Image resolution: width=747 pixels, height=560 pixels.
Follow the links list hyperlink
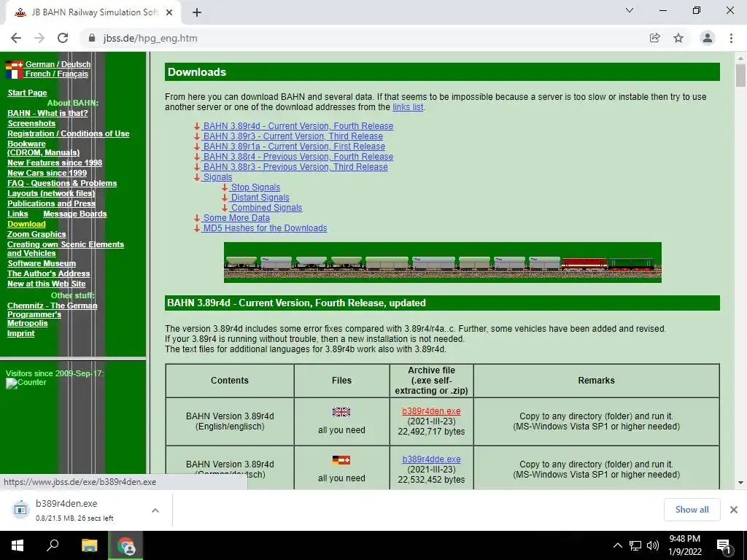(x=408, y=107)
